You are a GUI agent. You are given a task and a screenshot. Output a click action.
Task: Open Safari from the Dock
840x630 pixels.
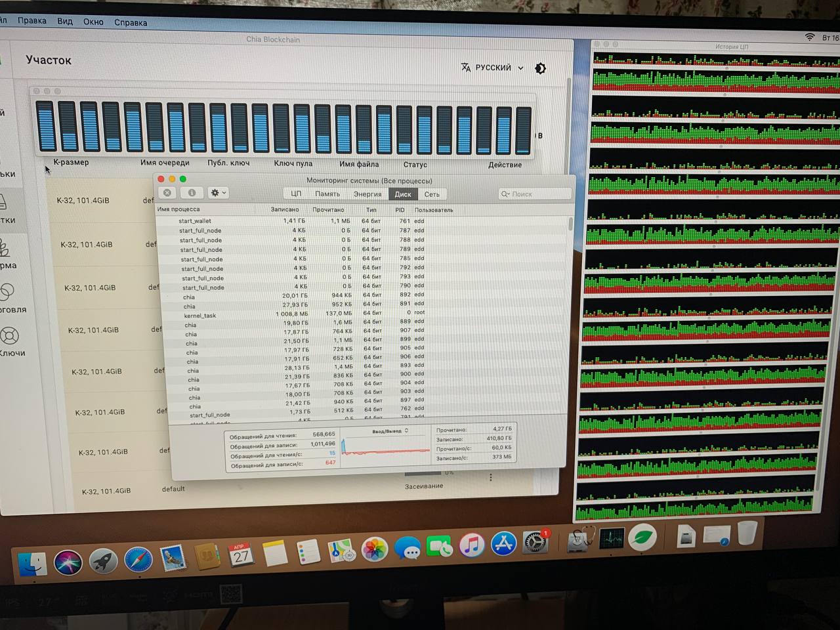(x=138, y=560)
